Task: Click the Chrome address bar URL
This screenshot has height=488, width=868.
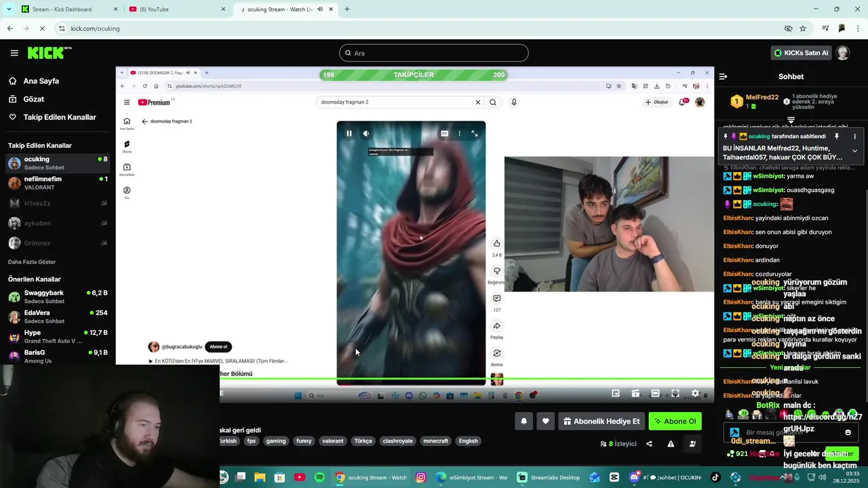Action: point(96,28)
